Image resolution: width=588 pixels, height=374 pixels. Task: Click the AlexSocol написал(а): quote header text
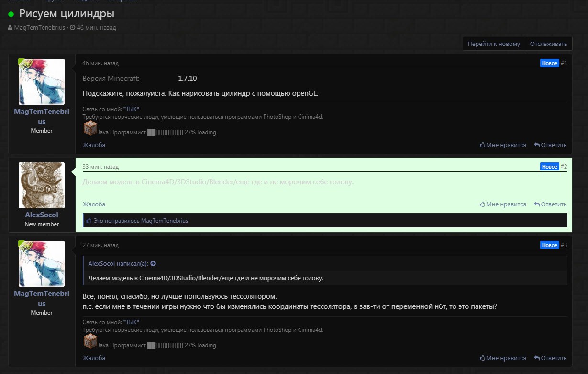pos(119,263)
